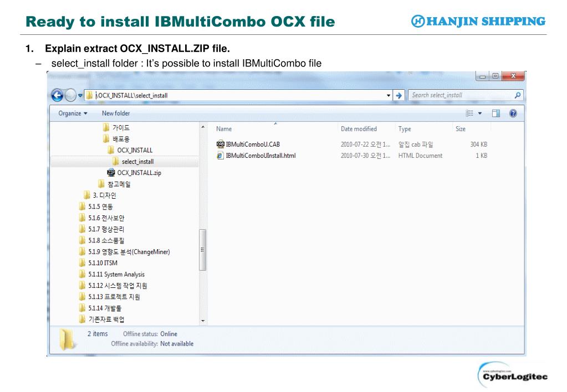Select the IBMultiComboU.CAB file name
Viewport: 567px width, 392px height.
253,144
